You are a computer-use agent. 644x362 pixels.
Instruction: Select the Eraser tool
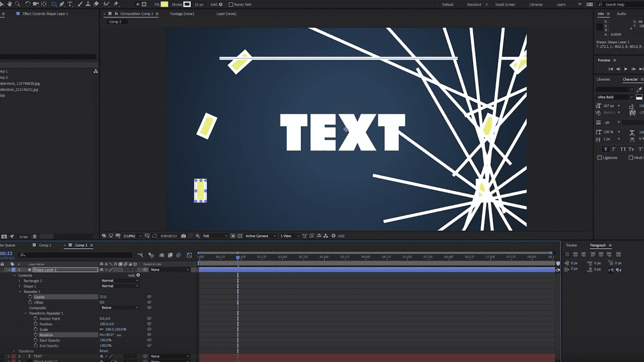96,4
